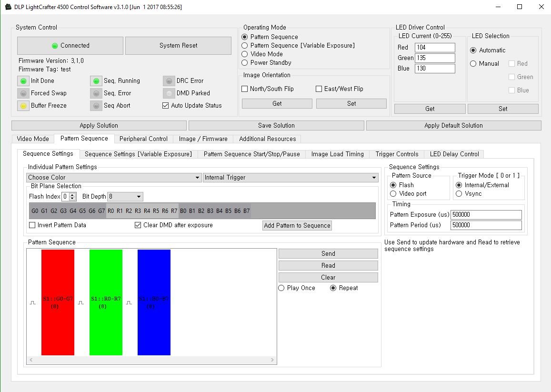Click the Buffer Freeze yellow indicator
The width and height of the screenshot is (551, 392).
[23, 105]
